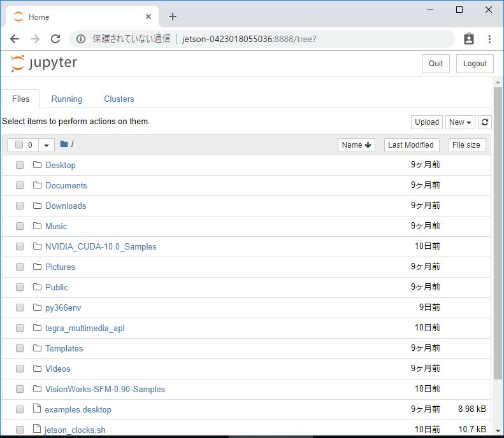
Task: Click the Music folder icon
Action: [38, 226]
